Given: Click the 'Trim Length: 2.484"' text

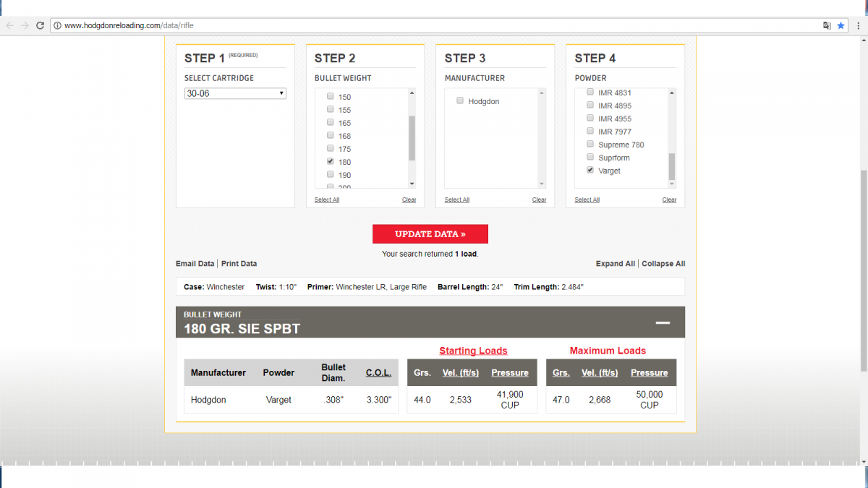Looking at the screenshot, I should point(549,287).
